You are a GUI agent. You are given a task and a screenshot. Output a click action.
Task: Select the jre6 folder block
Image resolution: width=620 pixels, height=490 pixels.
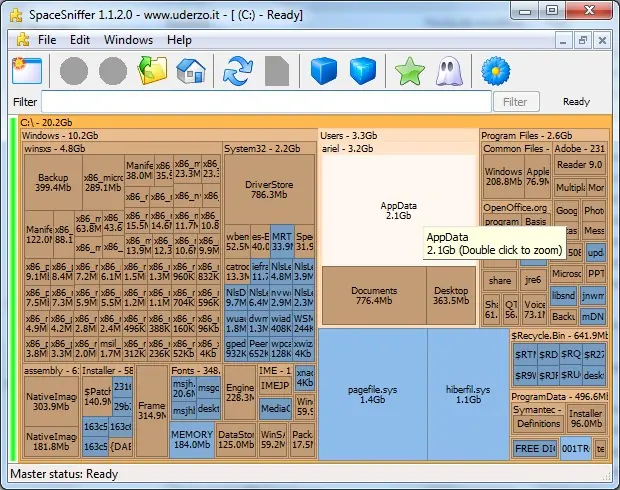(x=533, y=280)
